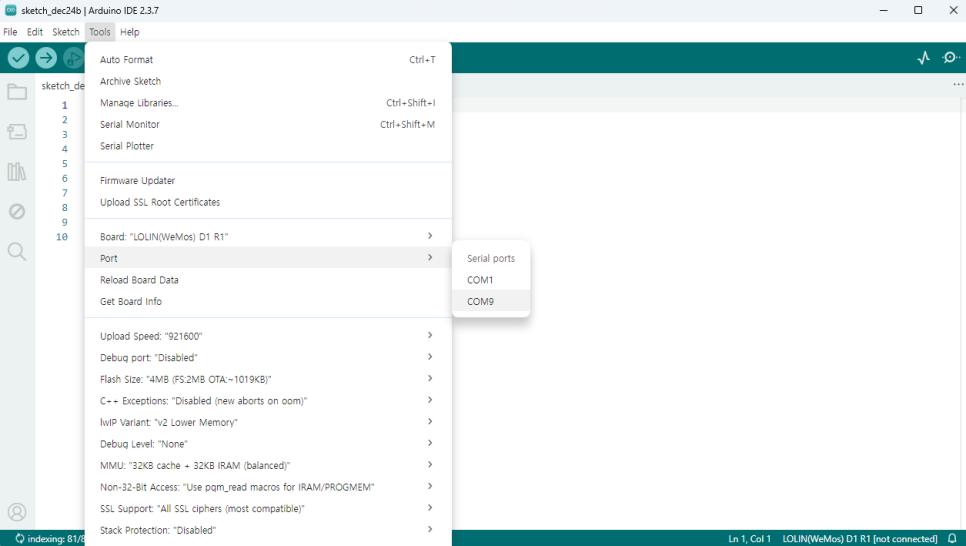Click the Verify checkmark button
The image size is (966, 546).
pos(18,58)
